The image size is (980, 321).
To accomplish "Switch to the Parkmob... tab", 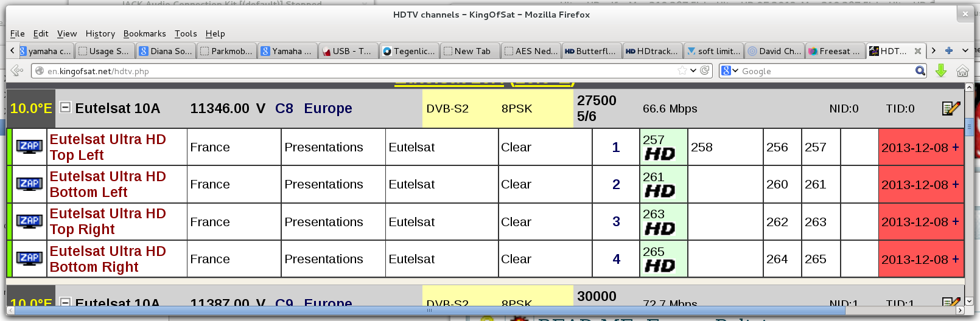I will [x=226, y=51].
